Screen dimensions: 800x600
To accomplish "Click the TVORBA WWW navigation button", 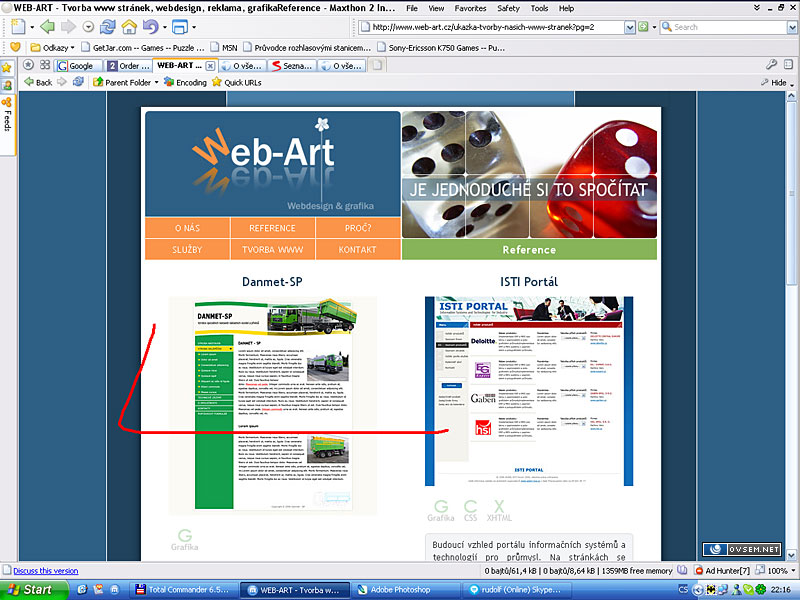I will pyautogui.click(x=272, y=249).
